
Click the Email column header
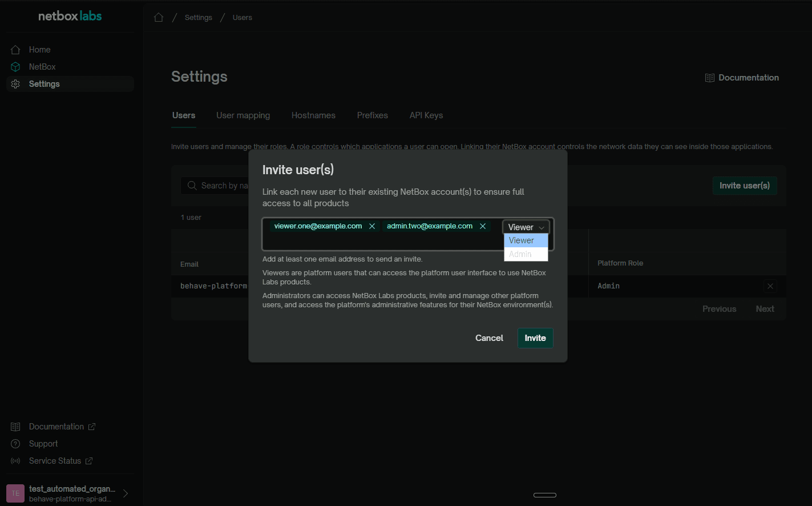point(189,264)
